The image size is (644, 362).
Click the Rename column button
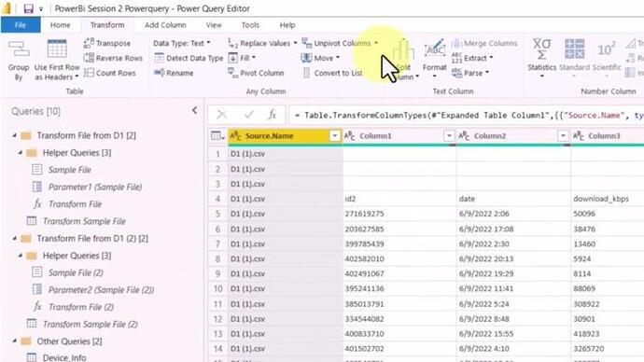pos(174,73)
